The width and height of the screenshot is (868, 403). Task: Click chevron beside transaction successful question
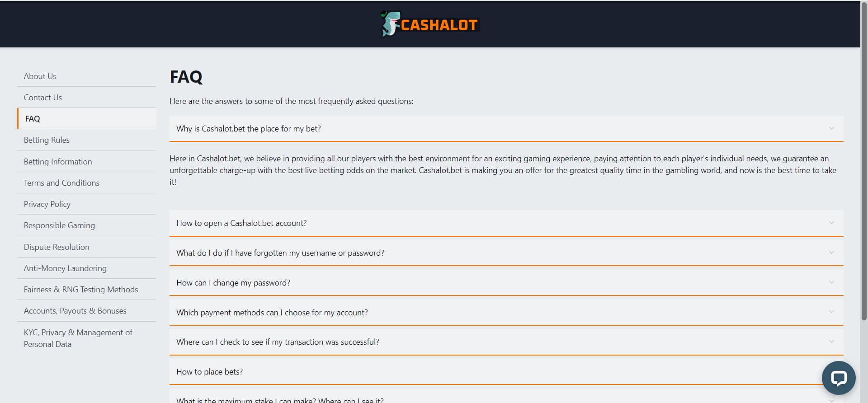click(x=831, y=342)
